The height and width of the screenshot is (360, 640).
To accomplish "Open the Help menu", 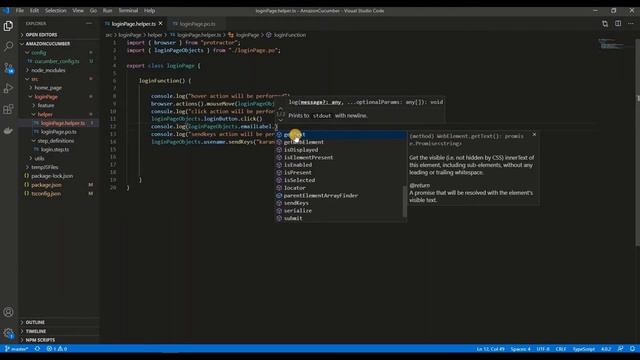I will (149, 11).
